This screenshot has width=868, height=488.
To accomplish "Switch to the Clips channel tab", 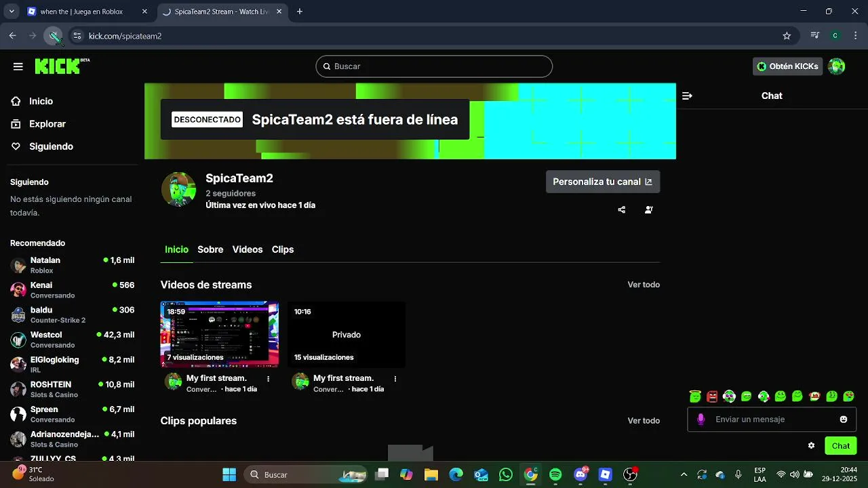I will 283,249.
